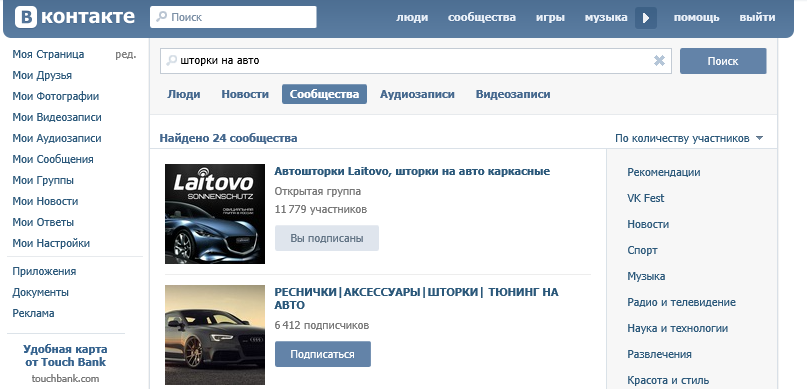Open люди in the header menu
The width and height of the screenshot is (807, 389).
[412, 17]
